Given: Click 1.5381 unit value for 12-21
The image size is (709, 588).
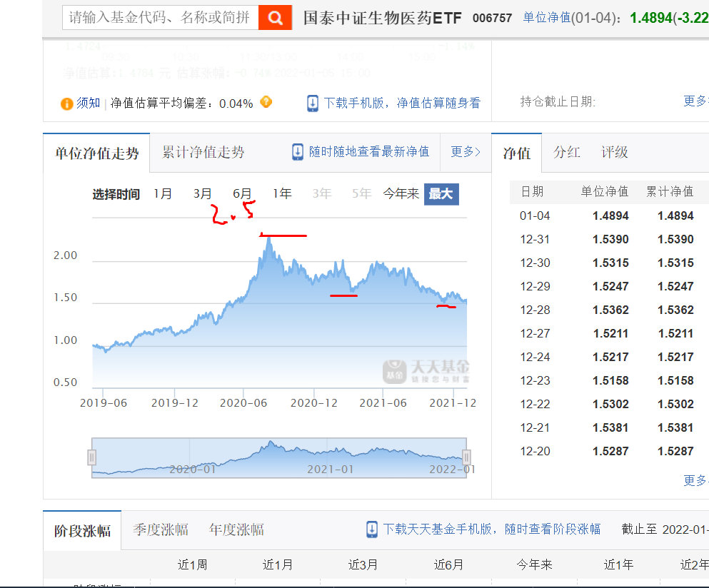Looking at the screenshot, I should tap(610, 427).
